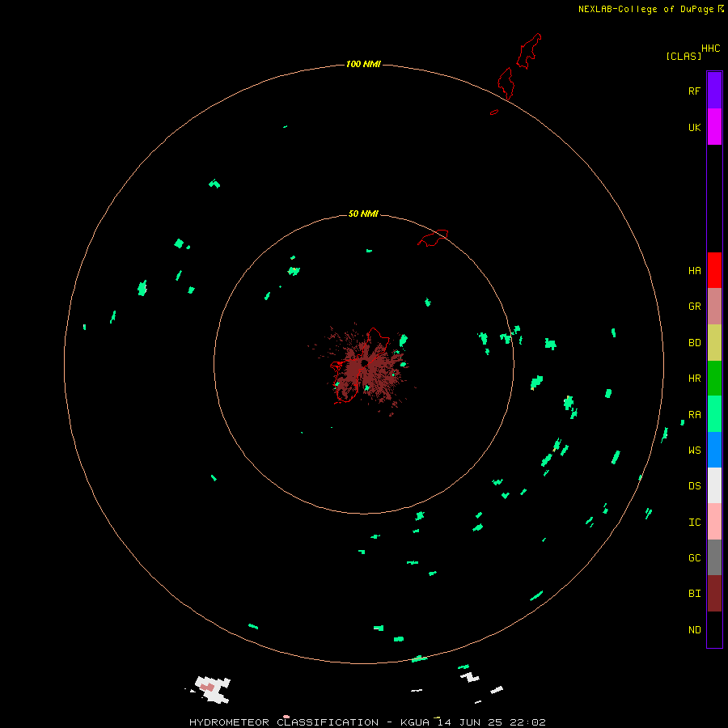The height and width of the screenshot is (728, 728).
Task: Click the 'IC' legend label
Action: point(694,523)
